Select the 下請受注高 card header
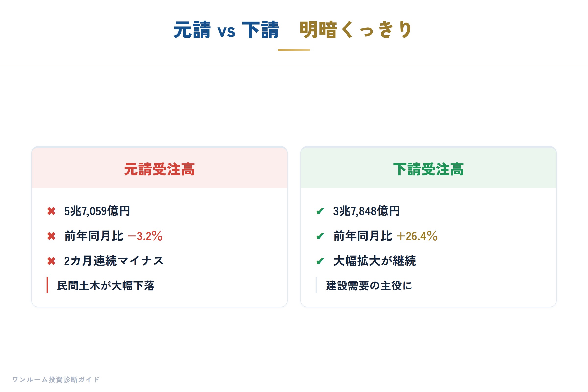This screenshot has height=392, width=588. (x=429, y=168)
